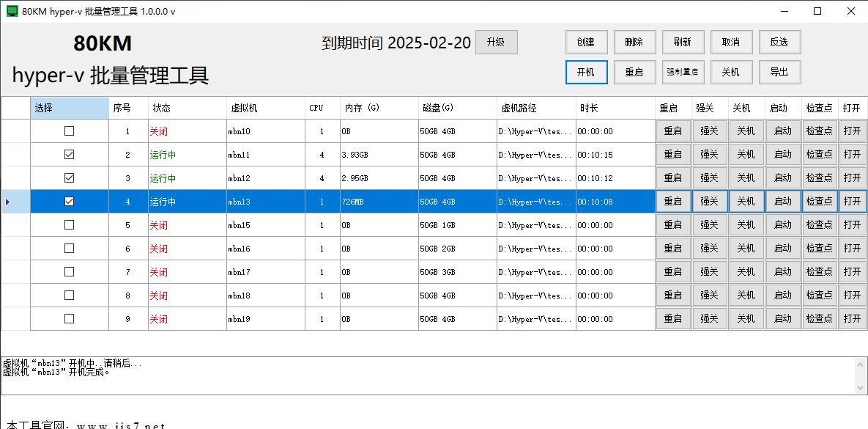Image resolution: width=868 pixels, height=429 pixels.
Task: Click the 80KM app icon in title bar
Action: [12, 11]
